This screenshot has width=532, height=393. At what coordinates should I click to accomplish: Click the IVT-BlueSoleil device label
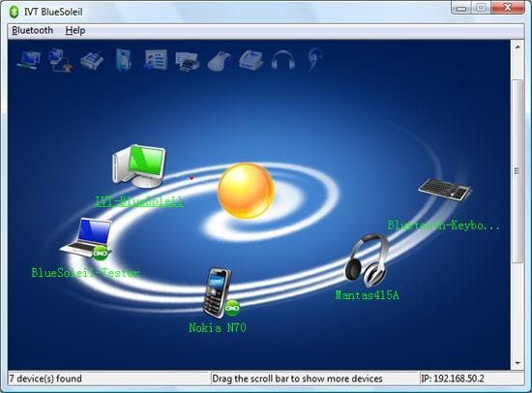pyautogui.click(x=139, y=201)
